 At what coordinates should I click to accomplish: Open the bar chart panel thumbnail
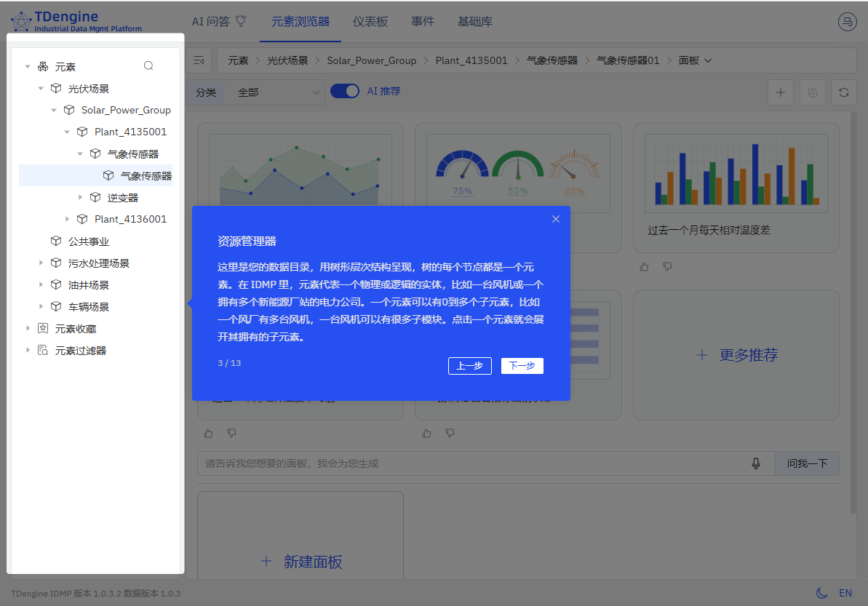[x=736, y=173]
